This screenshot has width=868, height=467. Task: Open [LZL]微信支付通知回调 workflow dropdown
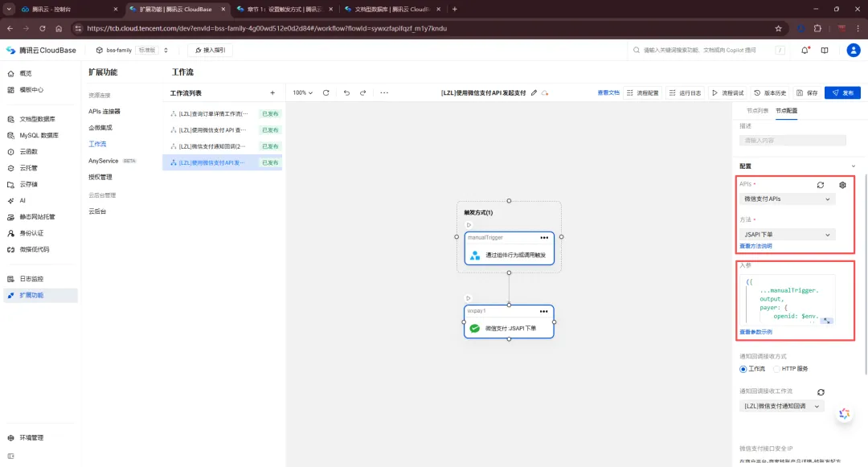(782, 406)
